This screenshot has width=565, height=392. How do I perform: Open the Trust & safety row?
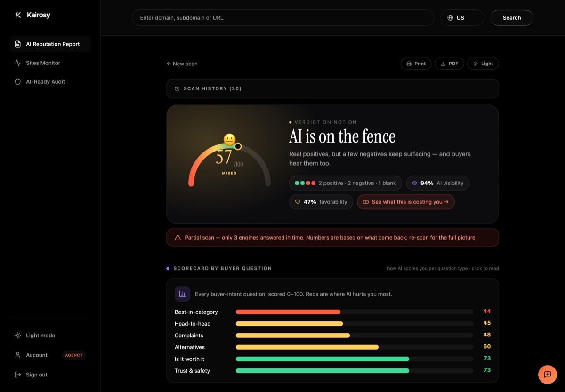pos(332,370)
